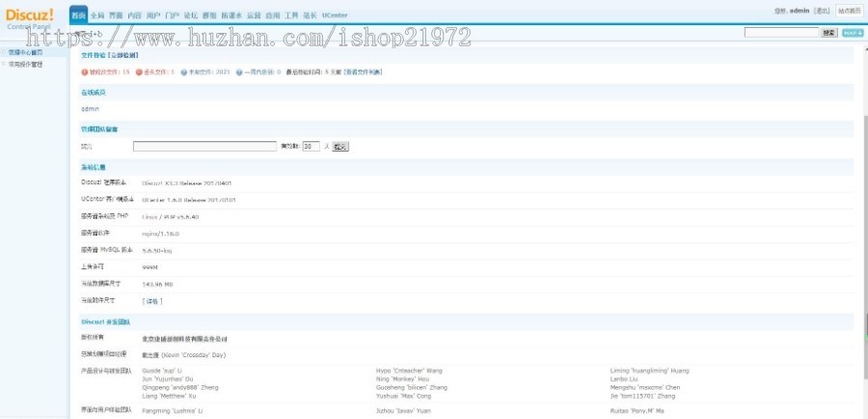The width and height of the screenshot is (868, 419).
Task: Click the blue icon beside 一周内更新: 0
Action: (239, 72)
